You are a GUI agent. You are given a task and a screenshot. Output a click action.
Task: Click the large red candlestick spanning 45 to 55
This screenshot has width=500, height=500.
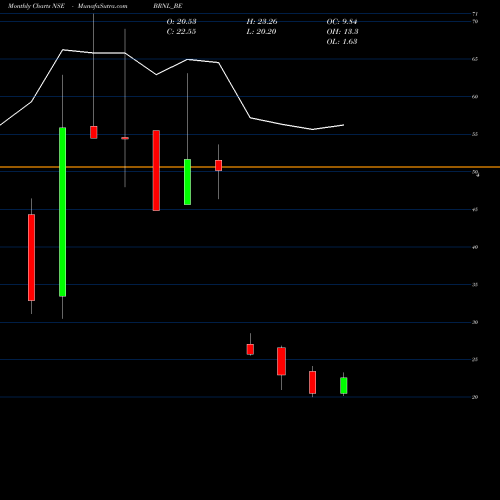[x=156, y=170]
